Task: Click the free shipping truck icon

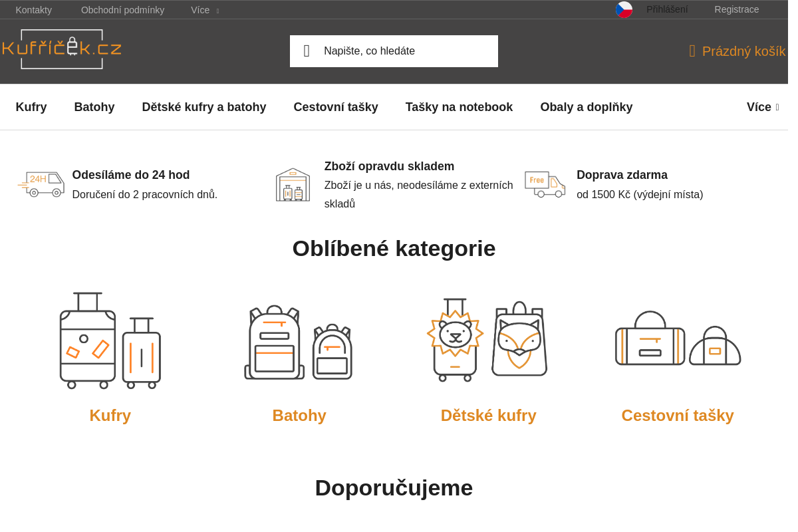Action: click(545, 184)
